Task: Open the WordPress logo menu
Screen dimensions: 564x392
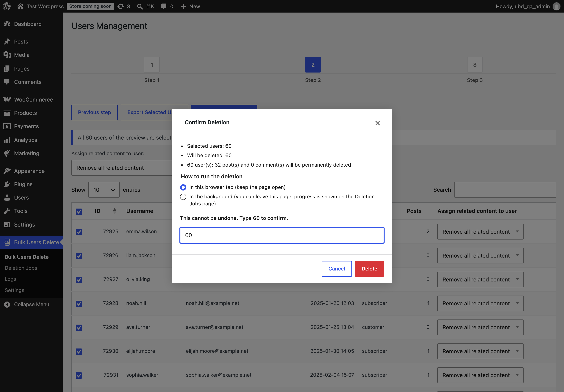Action: click(x=7, y=6)
